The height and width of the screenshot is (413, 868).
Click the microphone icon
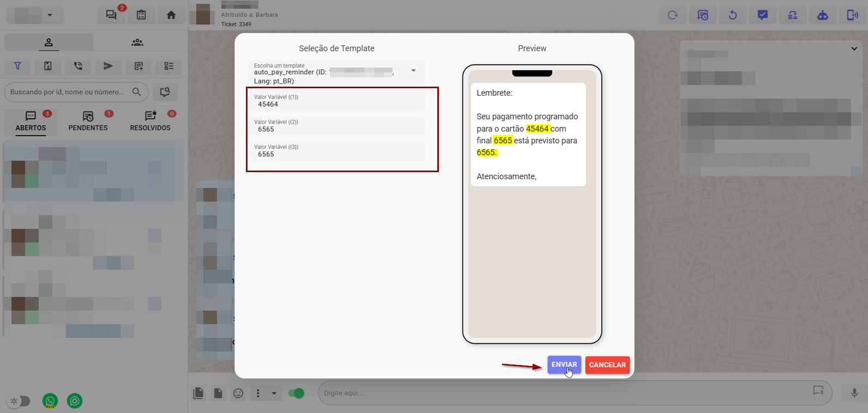click(x=854, y=393)
